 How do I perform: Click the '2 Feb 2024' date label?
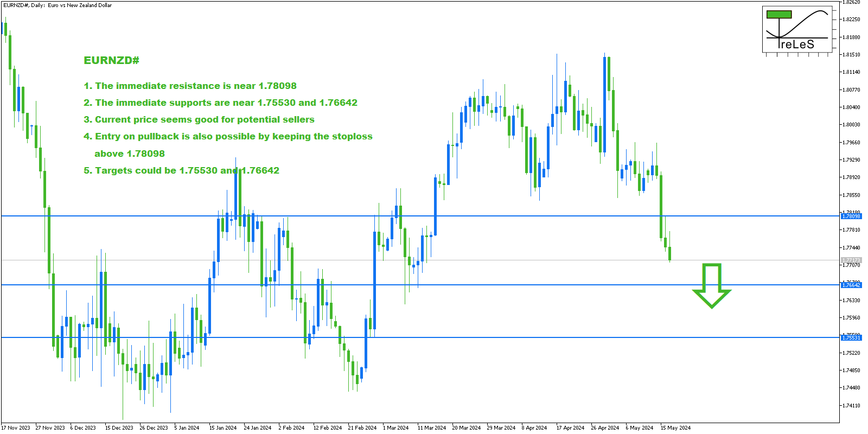291,428
